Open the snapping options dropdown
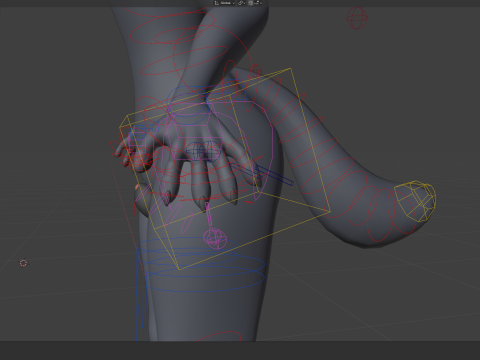 (x=258, y=3)
